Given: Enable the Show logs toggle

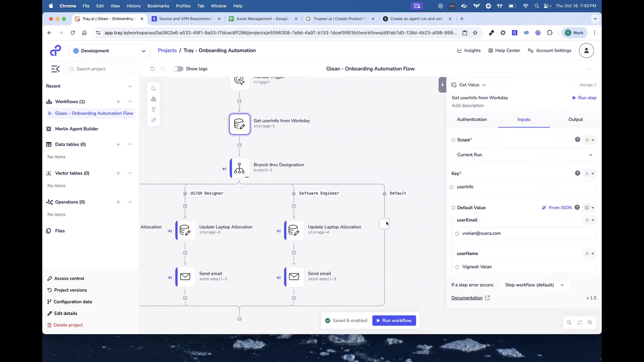Looking at the screenshot, I should [x=178, y=69].
